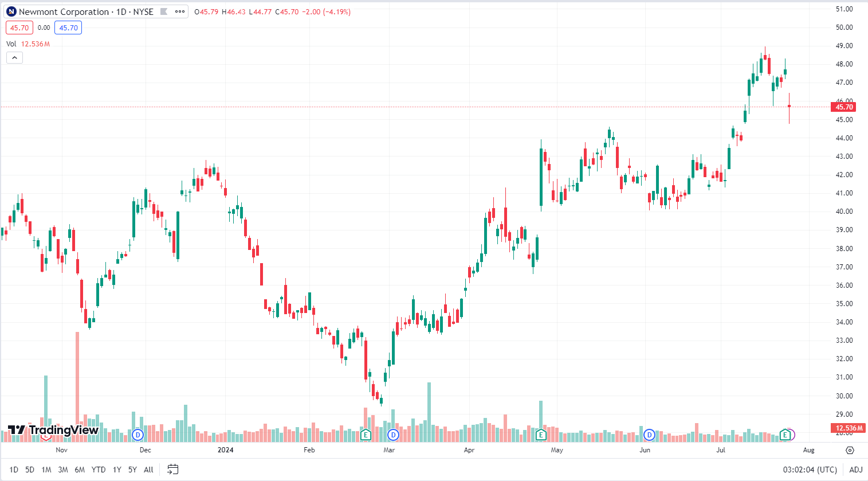This screenshot has height=481, width=868.
Task: Click the earnings marker near late April
Action: click(x=540, y=435)
